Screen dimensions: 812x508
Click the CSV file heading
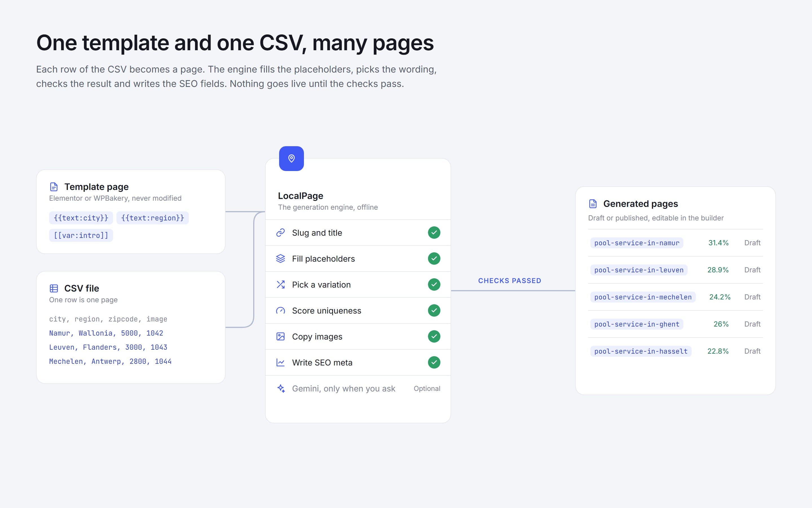click(81, 288)
